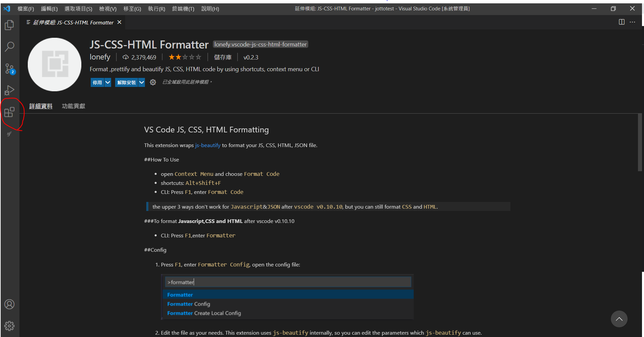The image size is (644, 337).
Task: Click the extension settings gear icon
Action: [x=153, y=82]
